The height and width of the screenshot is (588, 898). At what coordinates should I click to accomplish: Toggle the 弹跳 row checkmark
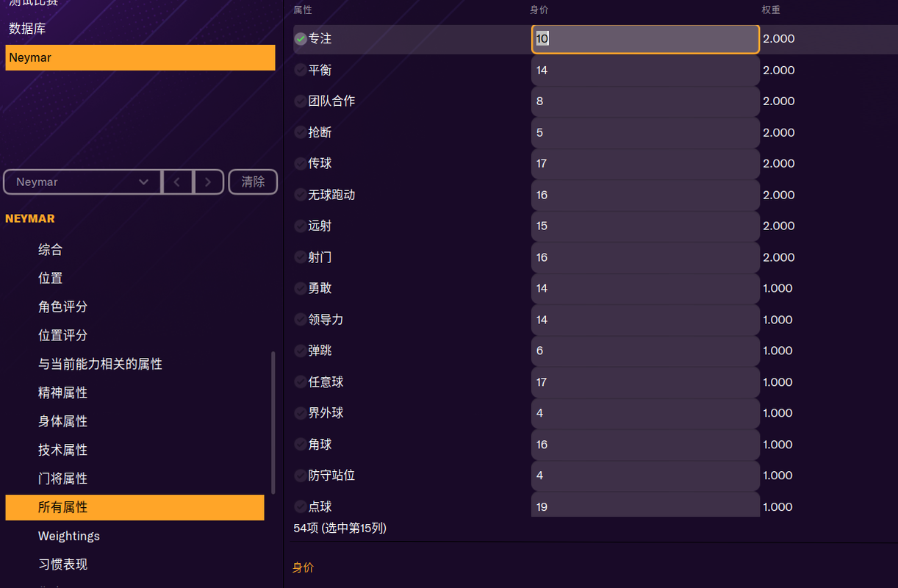[301, 351]
